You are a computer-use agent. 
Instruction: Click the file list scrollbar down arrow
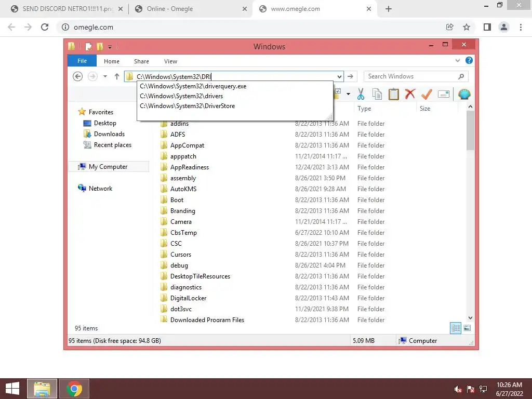[x=470, y=318]
